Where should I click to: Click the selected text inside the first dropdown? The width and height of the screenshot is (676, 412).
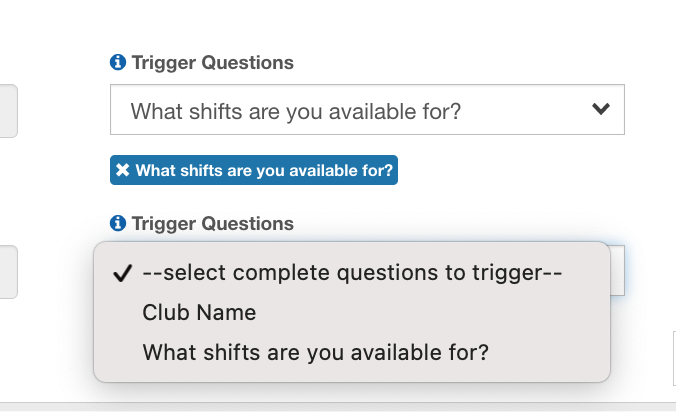tap(296, 110)
